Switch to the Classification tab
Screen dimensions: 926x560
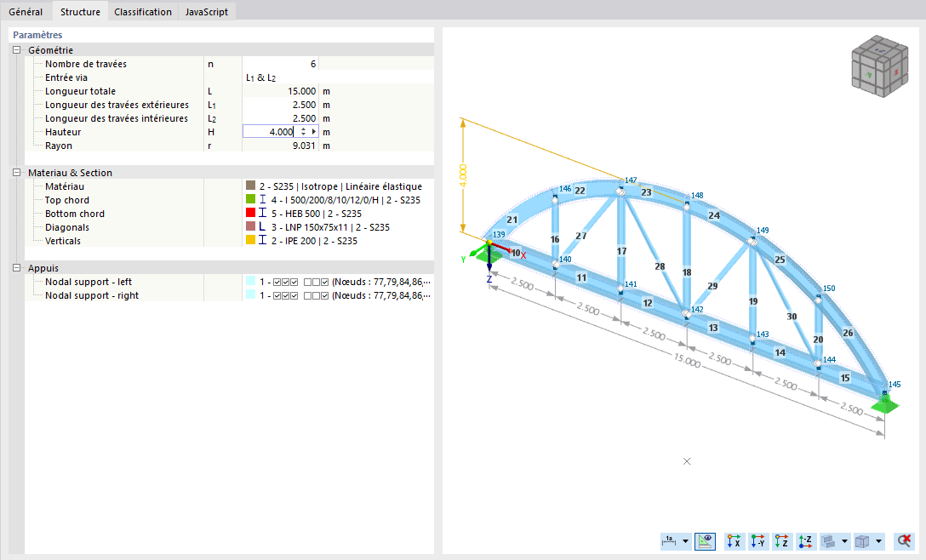[143, 12]
